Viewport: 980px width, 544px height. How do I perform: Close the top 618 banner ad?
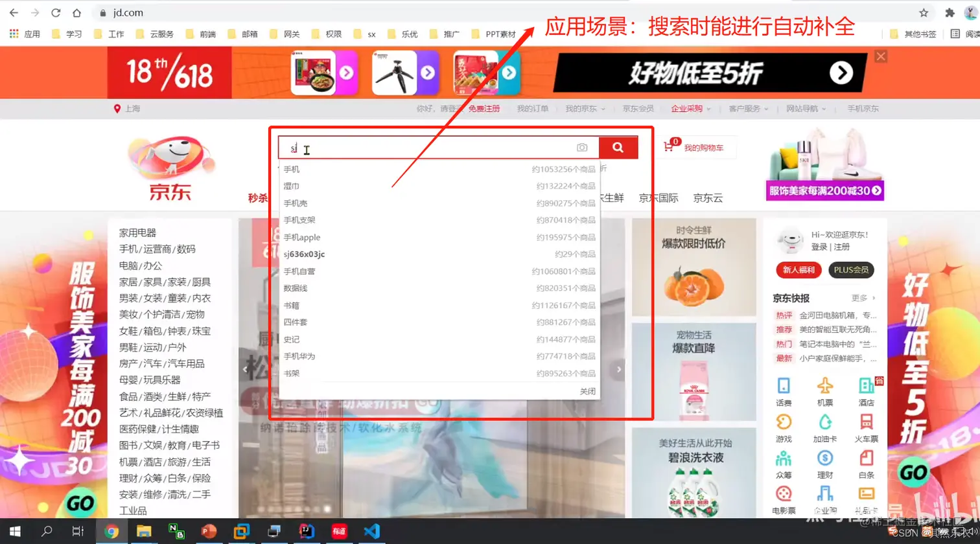(x=880, y=56)
